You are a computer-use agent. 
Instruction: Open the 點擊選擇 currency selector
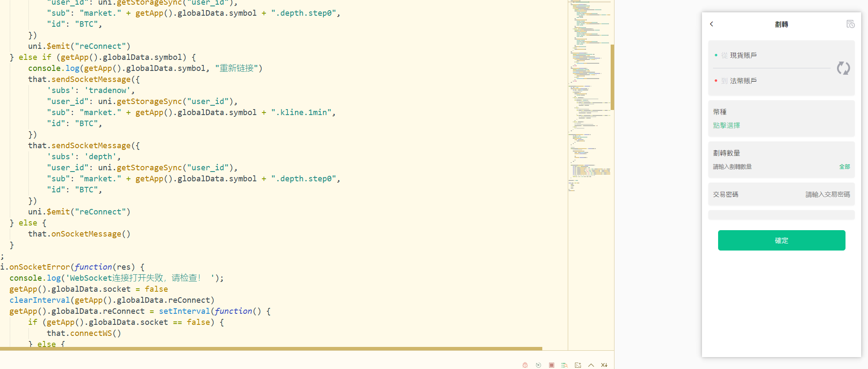(727, 125)
